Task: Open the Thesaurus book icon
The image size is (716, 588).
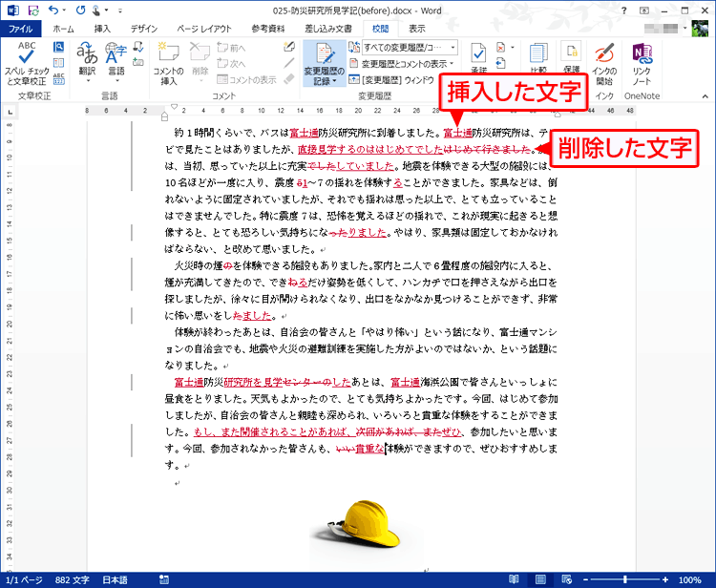Action: [x=58, y=63]
